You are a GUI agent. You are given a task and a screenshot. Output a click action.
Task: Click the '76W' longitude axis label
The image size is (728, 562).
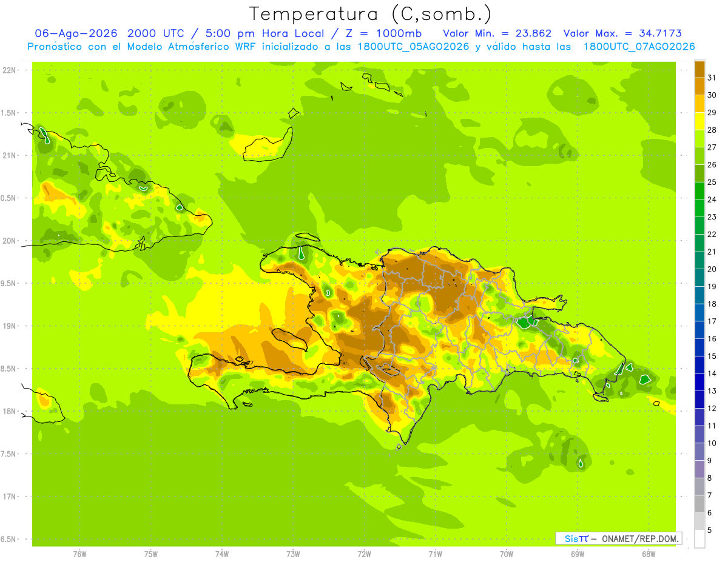79,554
